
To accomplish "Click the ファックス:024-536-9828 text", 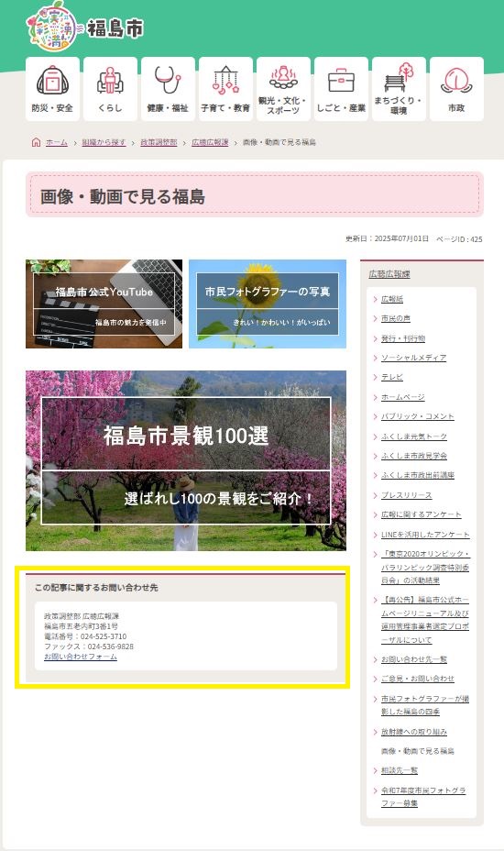I will pyautogui.click(x=89, y=647).
